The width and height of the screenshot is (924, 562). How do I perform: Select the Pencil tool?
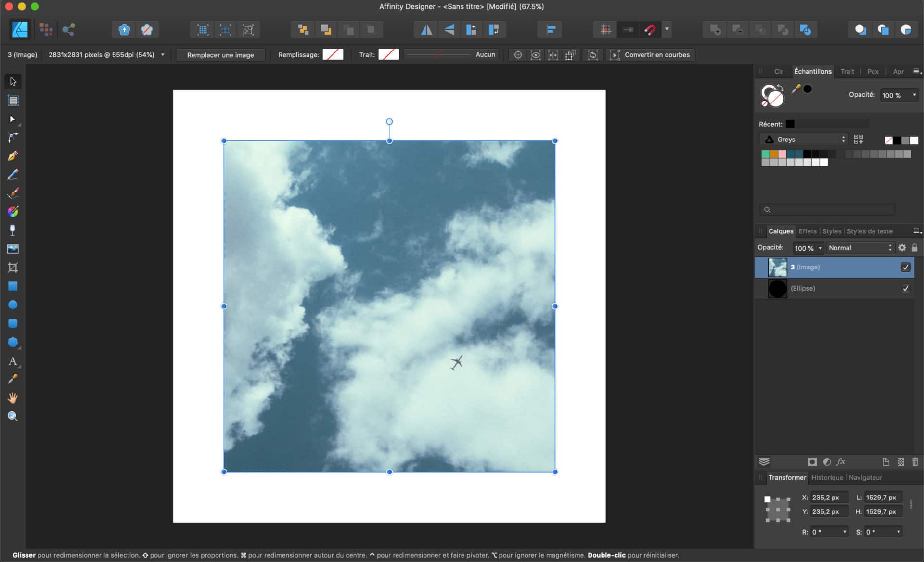point(13,175)
